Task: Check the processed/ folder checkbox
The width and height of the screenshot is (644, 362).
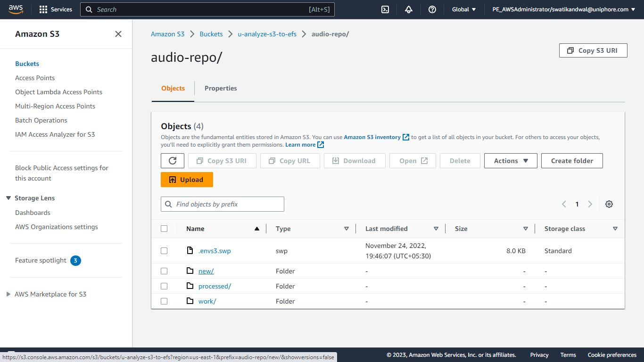Action: pyautogui.click(x=164, y=286)
